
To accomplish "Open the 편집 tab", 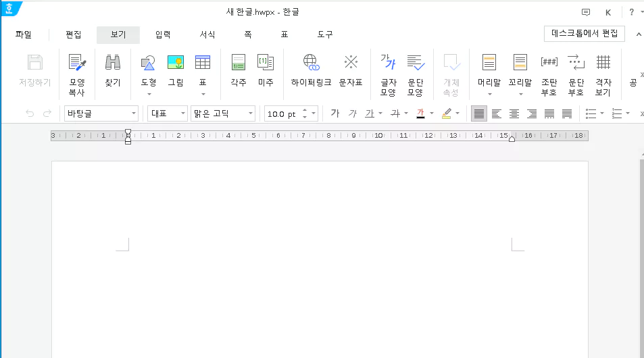I will 74,35.
